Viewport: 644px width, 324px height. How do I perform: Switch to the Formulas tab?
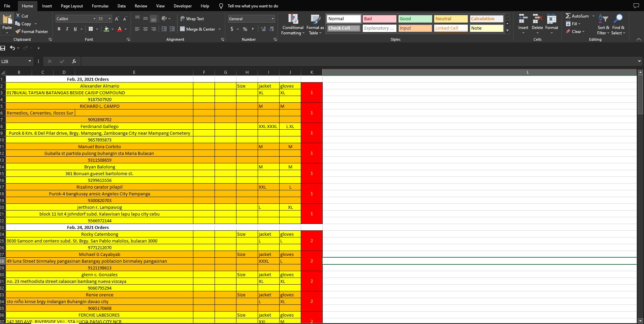100,6
